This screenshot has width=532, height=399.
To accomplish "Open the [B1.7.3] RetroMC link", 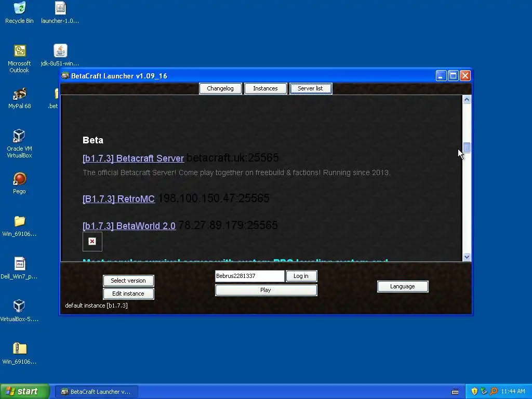I will tap(119, 199).
